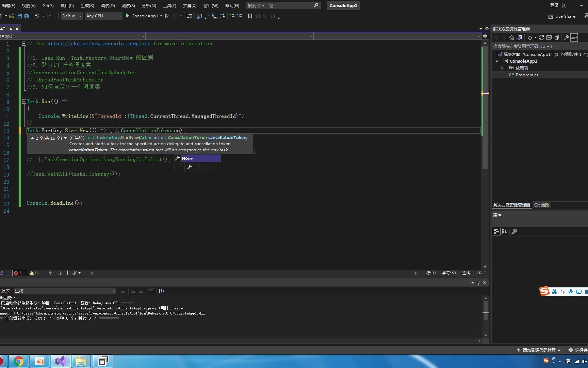588x368 pixels.
Task: Click inside the Solution Explorer search box
Action: tap(534, 46)
